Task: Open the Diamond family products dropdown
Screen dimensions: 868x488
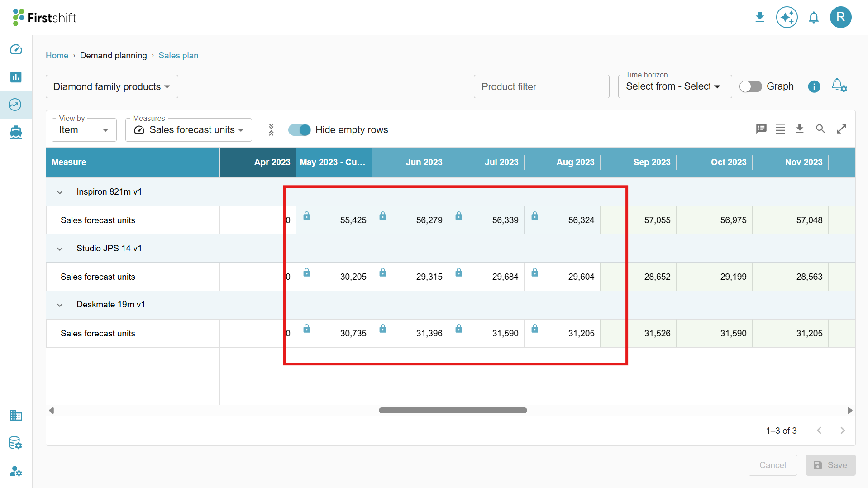Action: pos(112,86)
